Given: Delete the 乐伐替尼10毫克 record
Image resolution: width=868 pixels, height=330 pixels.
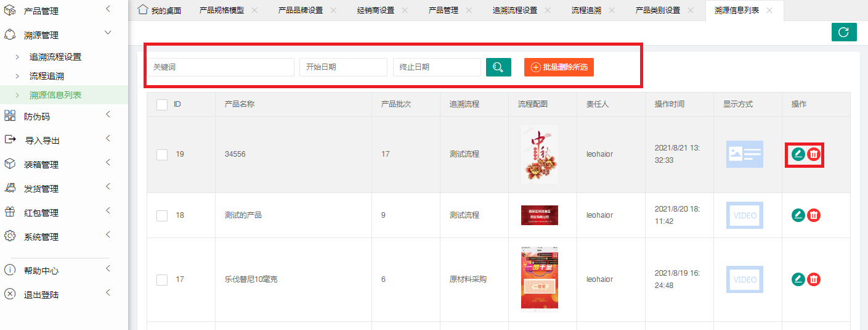Looking at the screenshot, I should 814,279.
